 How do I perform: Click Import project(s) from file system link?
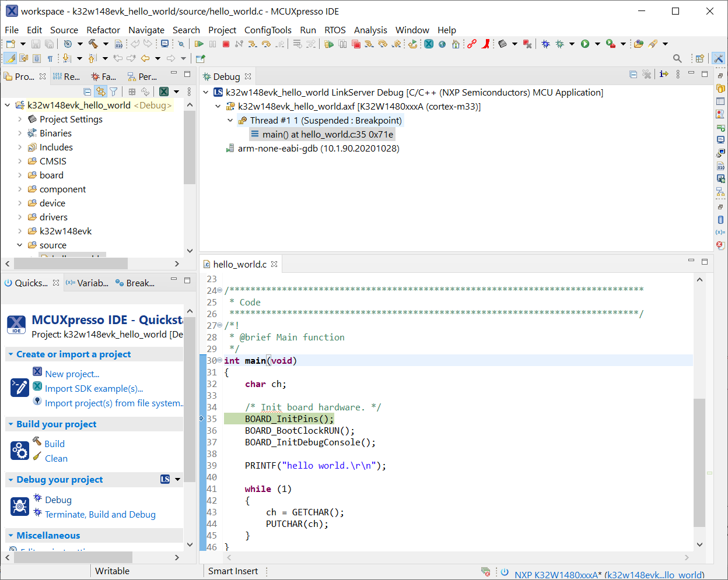114,403
